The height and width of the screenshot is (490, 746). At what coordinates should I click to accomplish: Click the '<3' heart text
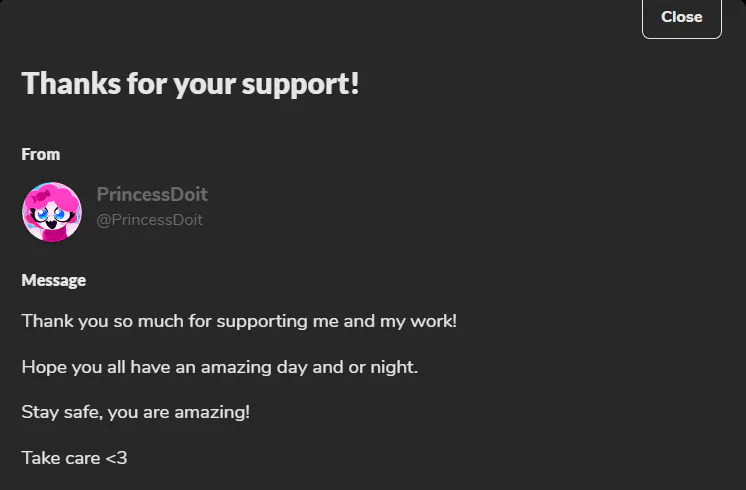117,458
